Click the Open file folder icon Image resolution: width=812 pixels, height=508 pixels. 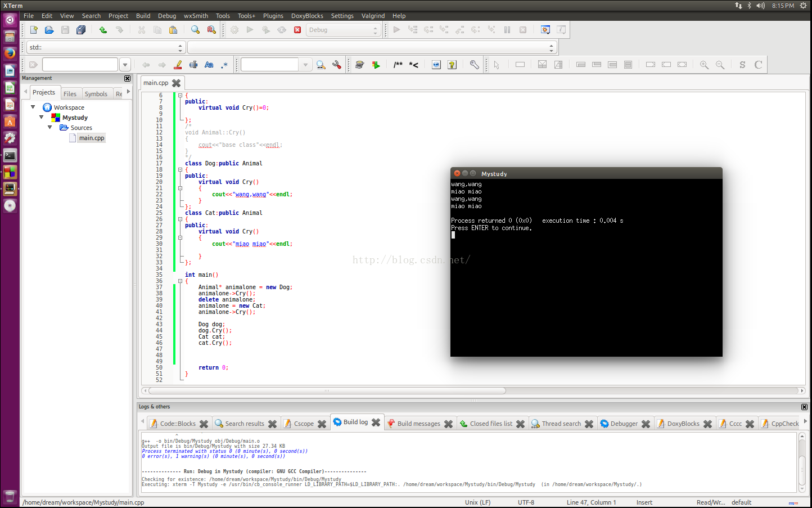click(49, 30)
